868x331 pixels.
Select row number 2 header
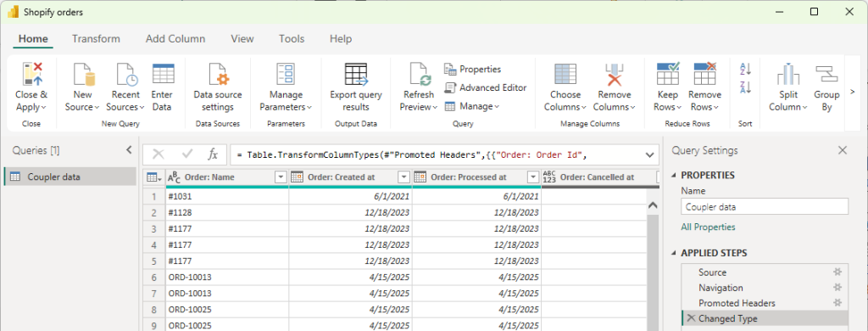click(154, 212)
